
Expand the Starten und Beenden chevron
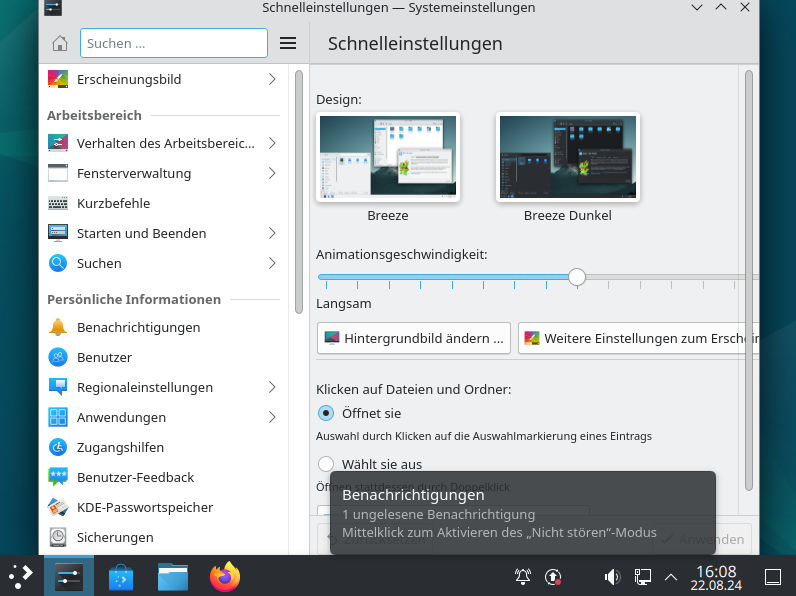click(x=272, y=233)
